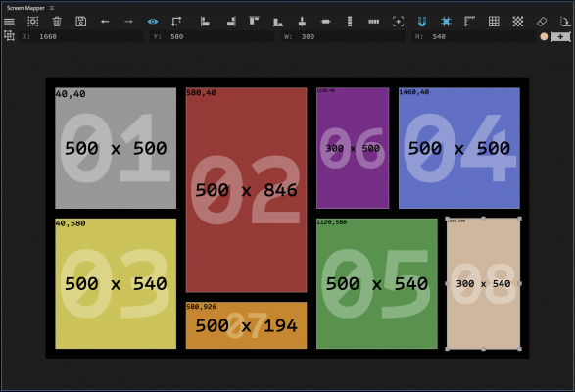Toggle the blue eye visibility icon
This screenshot has width=575, height=392.
[153, 22]
